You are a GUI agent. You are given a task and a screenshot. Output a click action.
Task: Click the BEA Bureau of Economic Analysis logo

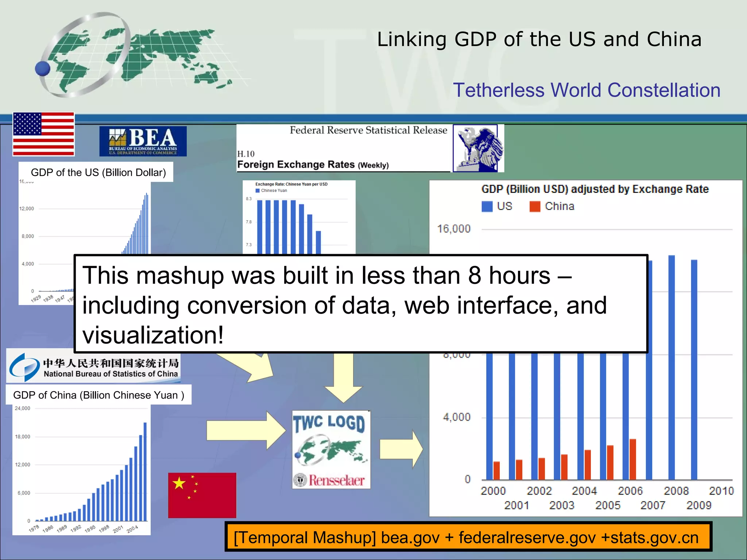(143, 141)
